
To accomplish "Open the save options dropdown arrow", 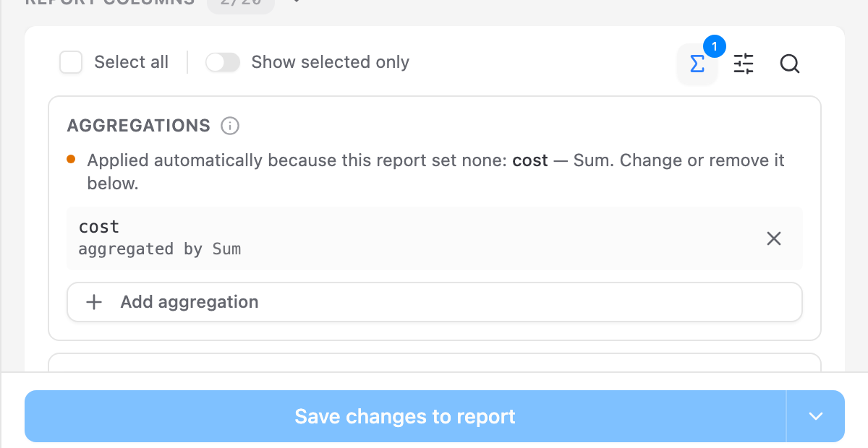I will tap(816, 416).
